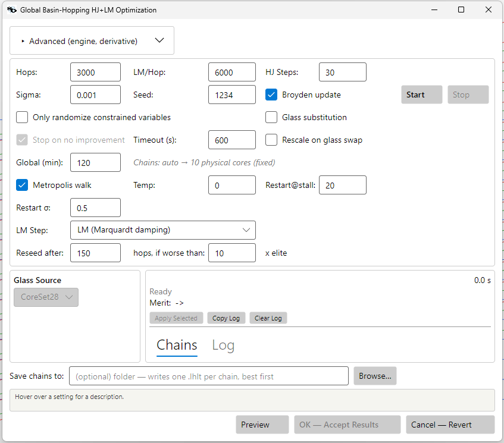Uncheck the Metropolis walk checkbox
504x443 pixels.
coord(22,185)
